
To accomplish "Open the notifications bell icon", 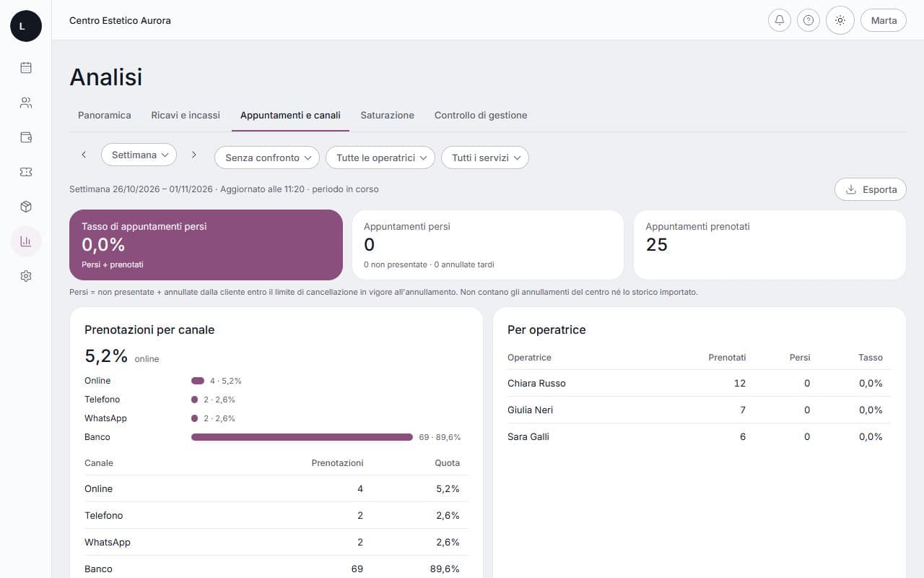I will (780, 20).
